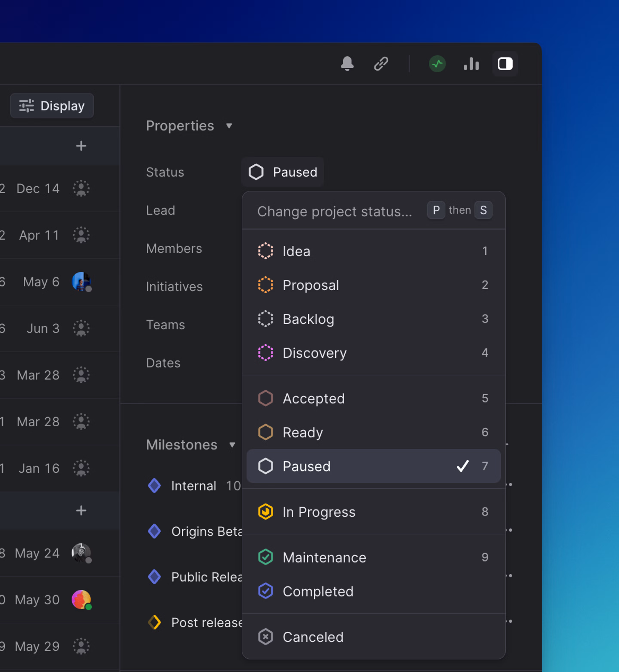
Task: Select Completed status
Action: click(x=374, y=591)
